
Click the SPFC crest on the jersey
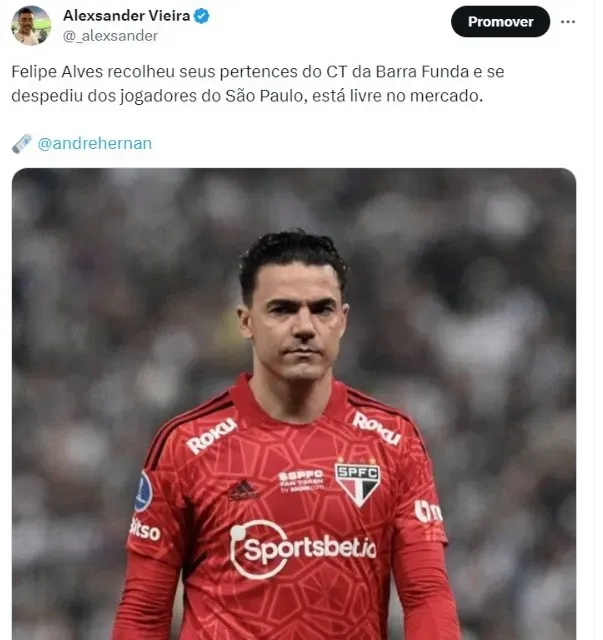[x=357, y=483]
